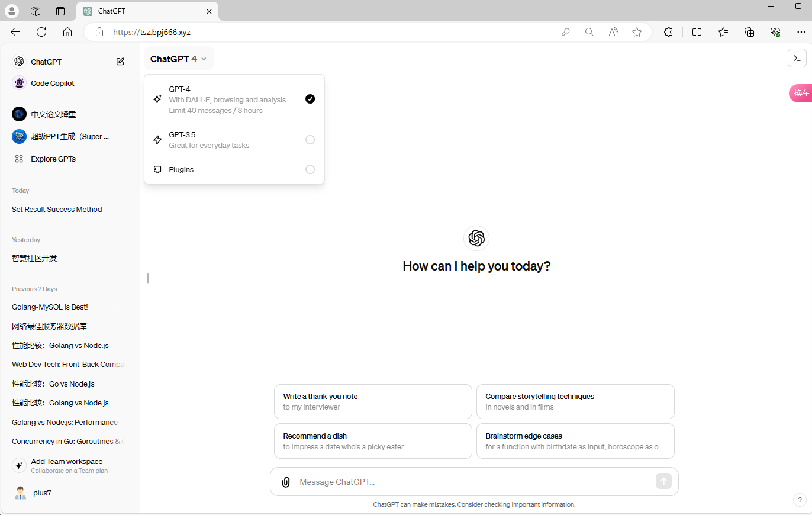Viewport: 812px width, 515px height.
Task: Click Add Team workspace label
Action: coord(67,461)
